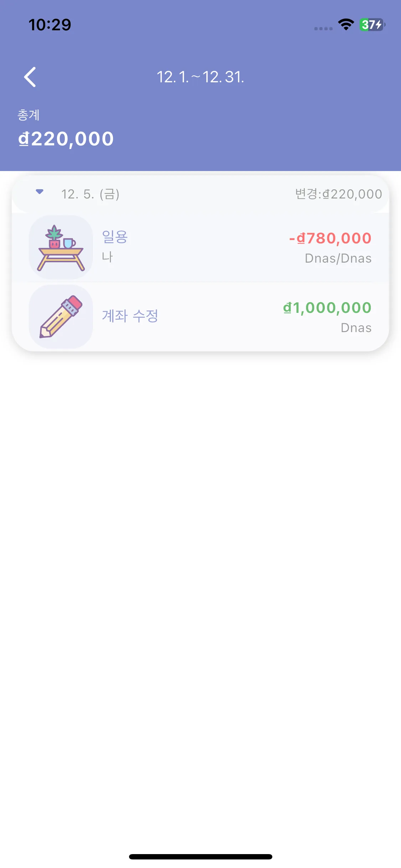Tap the cellular signal dots
The width and height of the screenshot is (401, 868).
(323, 29)
